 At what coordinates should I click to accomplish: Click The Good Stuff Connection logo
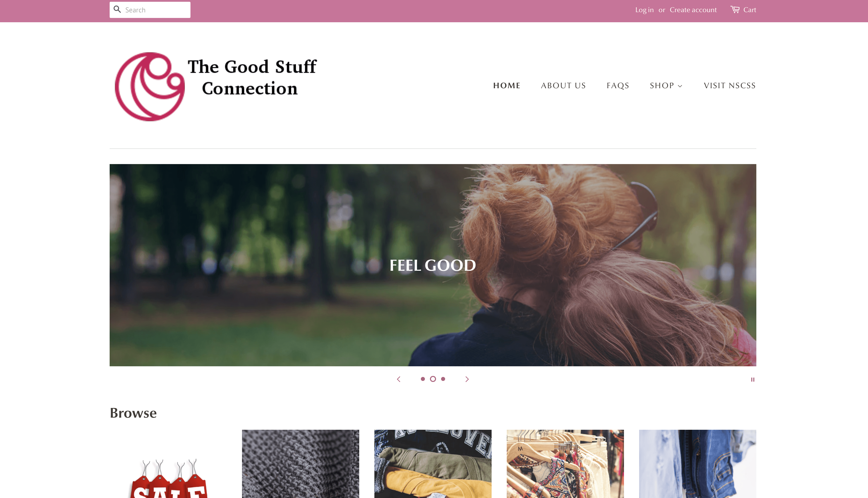(x=216, y=86)
